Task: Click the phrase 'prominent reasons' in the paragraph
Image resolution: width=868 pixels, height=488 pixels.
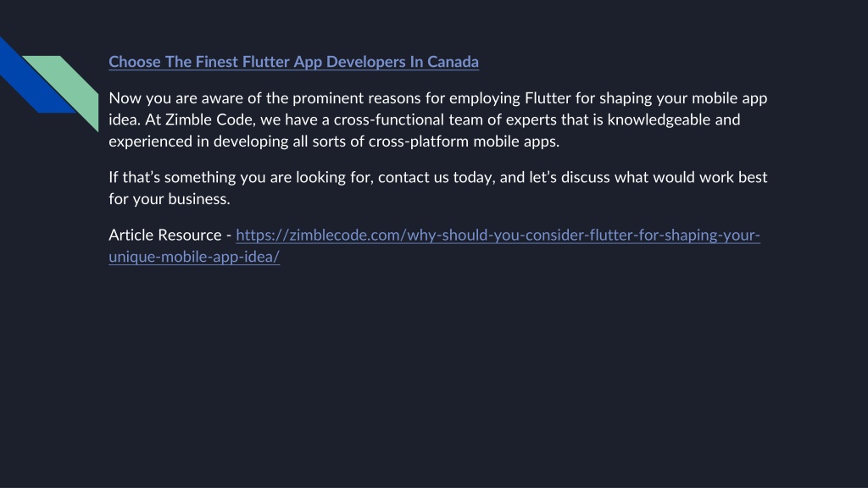Action: point(357,98)
